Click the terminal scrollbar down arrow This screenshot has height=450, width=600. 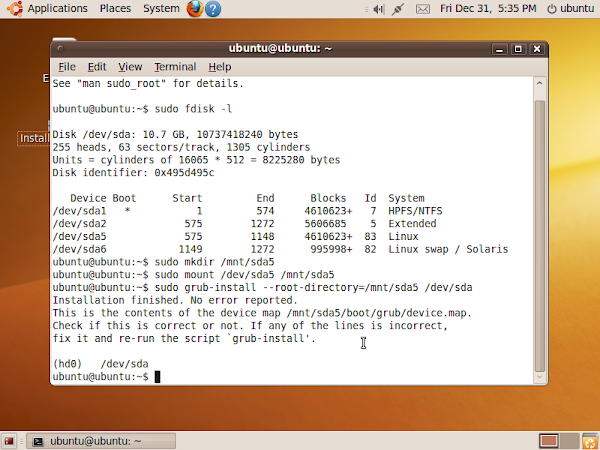tap(540, 377)
